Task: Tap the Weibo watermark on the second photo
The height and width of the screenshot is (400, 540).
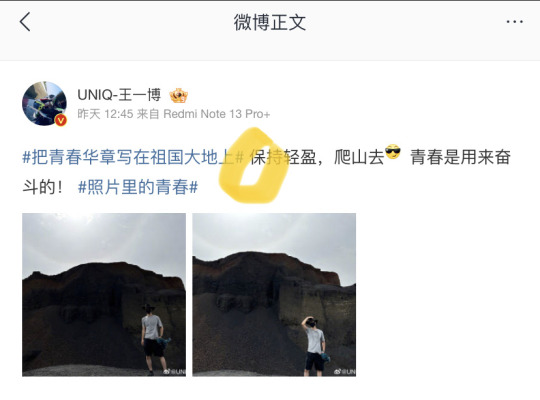Action: pos(345,372)
